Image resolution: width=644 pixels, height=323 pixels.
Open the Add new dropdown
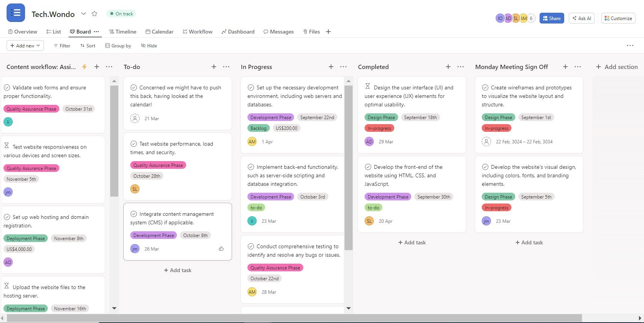pyautogui.click(x=25, y=45)
